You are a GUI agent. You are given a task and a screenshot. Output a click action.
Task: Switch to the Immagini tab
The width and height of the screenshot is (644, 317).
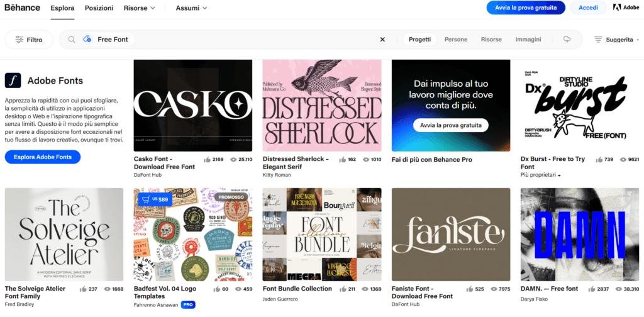tap(528, 40)
